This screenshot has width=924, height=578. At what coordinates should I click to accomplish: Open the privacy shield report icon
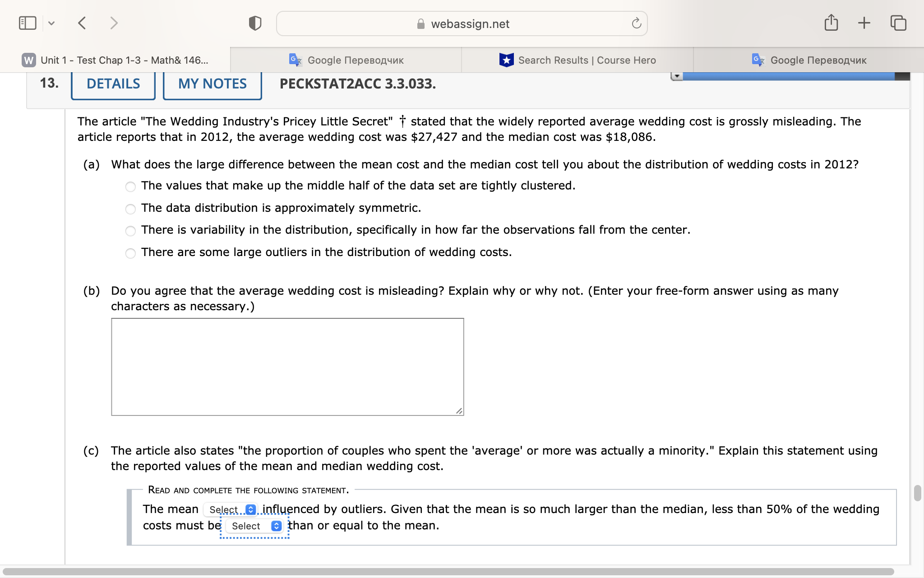coord(255,23)
